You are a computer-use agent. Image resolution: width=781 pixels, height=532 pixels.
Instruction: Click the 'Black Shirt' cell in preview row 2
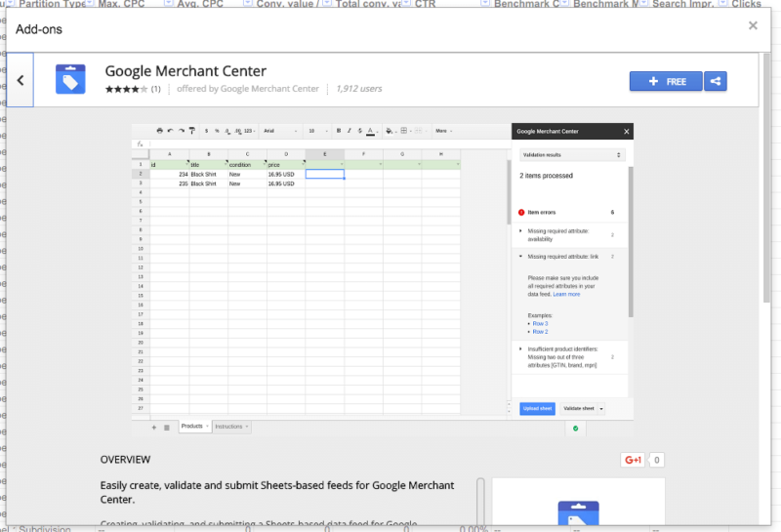(x=209, y=175)
